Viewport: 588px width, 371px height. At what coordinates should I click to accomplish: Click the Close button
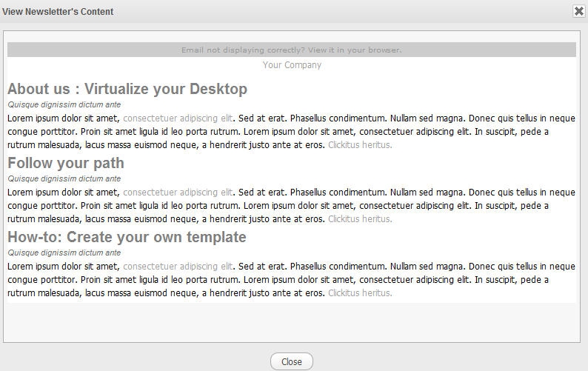pos(291,361)
